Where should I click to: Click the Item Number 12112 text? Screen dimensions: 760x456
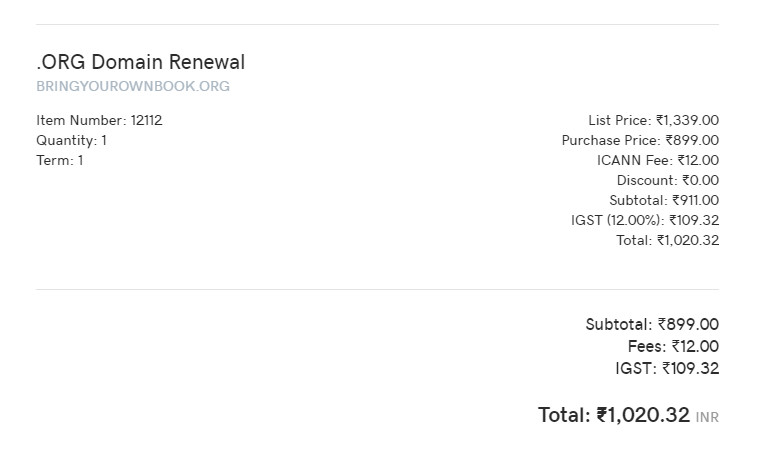[x=99, y=120]
